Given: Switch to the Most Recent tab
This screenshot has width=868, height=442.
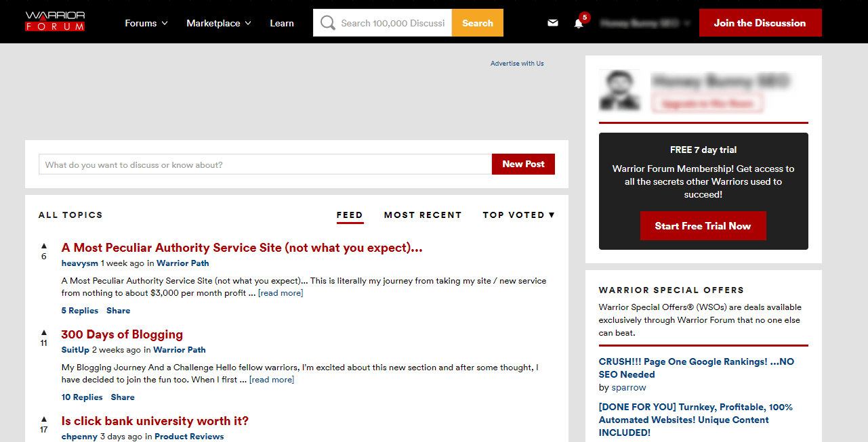Looking at the screenshot, I should [x=423, y=215].
